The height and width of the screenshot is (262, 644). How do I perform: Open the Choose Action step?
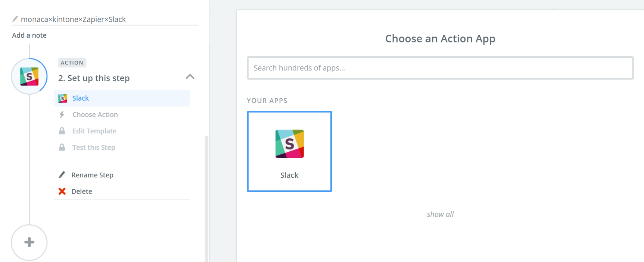pos(95,114)
